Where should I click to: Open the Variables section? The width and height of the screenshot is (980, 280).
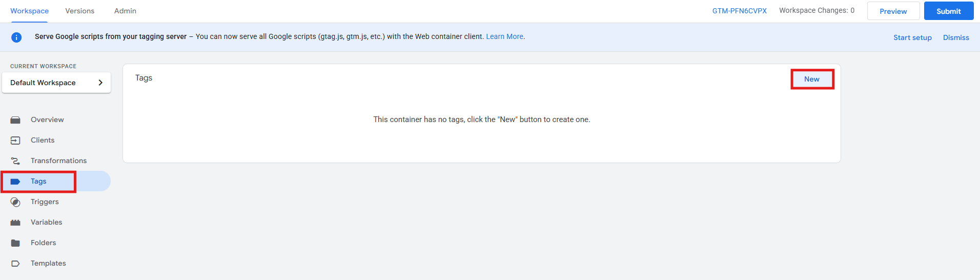click(x=55, y=222)
